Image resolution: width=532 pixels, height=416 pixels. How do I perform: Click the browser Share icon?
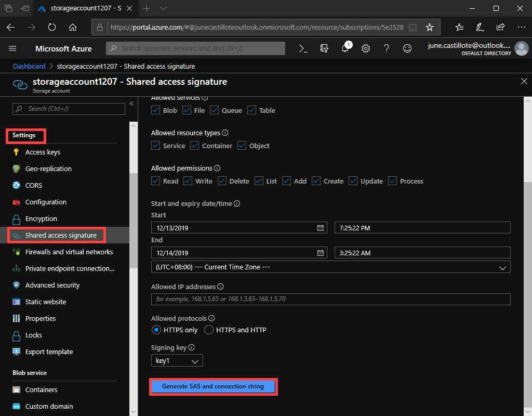click(500, 27)
